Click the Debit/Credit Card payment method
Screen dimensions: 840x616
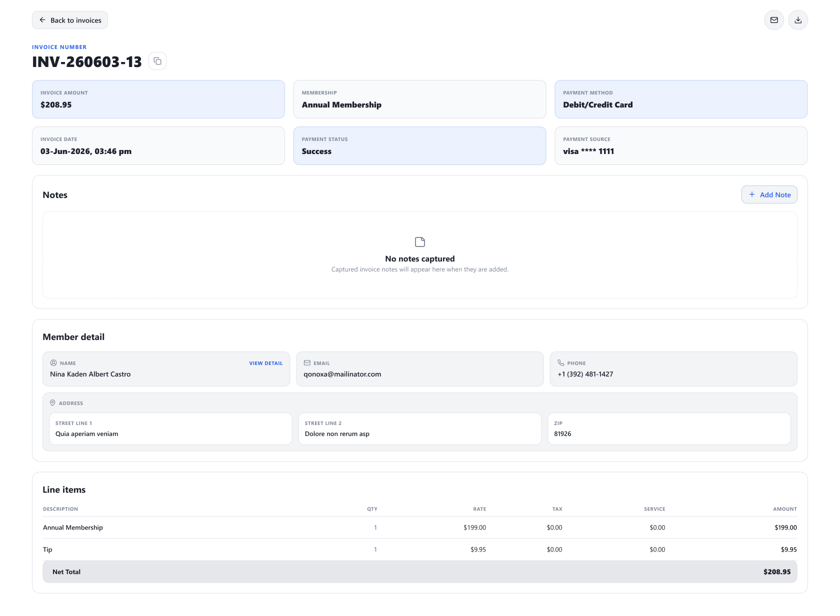[597, 104]
